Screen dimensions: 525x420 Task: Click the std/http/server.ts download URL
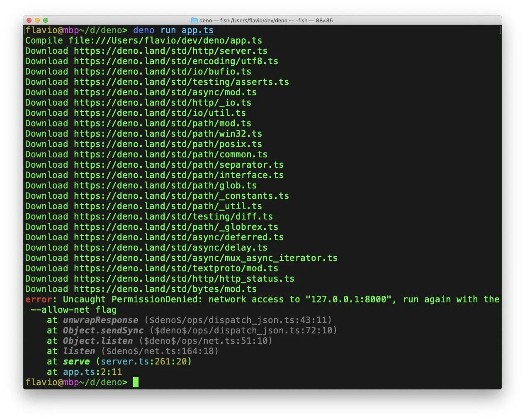point(170,51)
